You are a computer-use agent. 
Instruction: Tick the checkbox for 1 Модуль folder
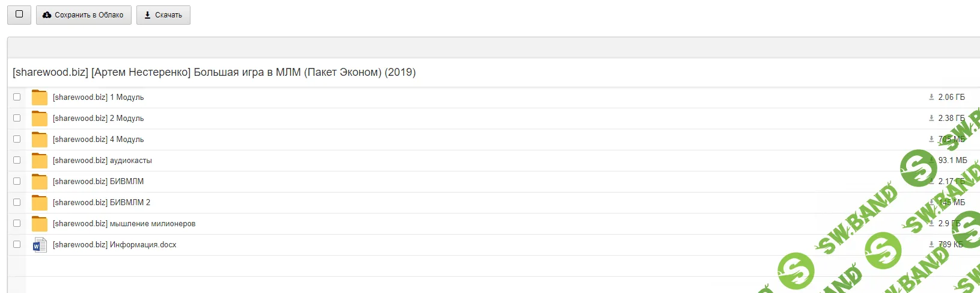[17, 97]
